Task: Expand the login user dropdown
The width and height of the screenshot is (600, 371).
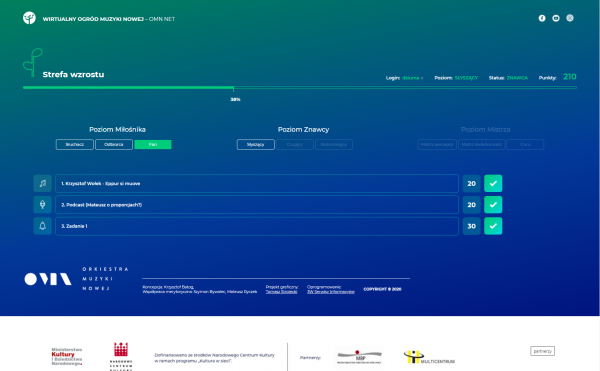Action: click(x=412, y=78)
